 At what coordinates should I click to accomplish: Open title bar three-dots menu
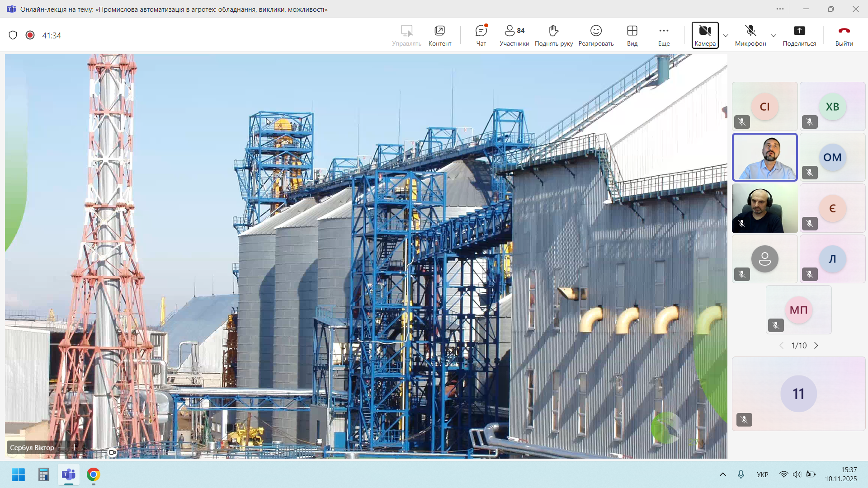click(780, 9)
